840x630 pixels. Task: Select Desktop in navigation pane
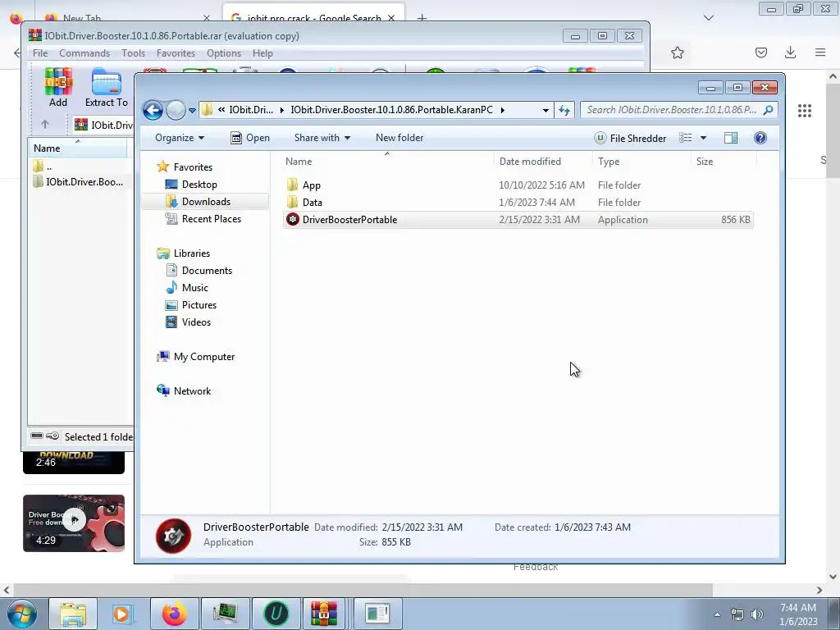[191, 185]
